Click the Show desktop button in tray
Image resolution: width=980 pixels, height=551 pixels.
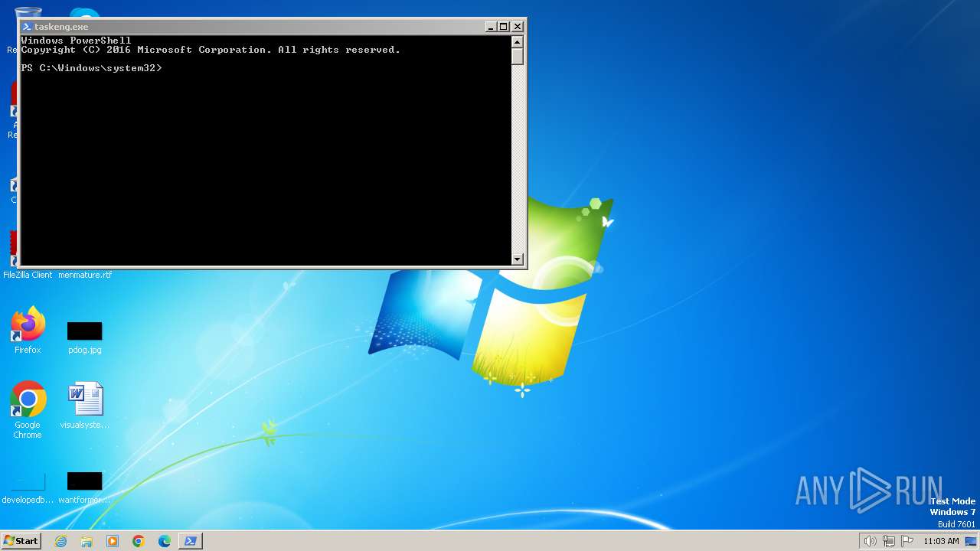(971, 541)
